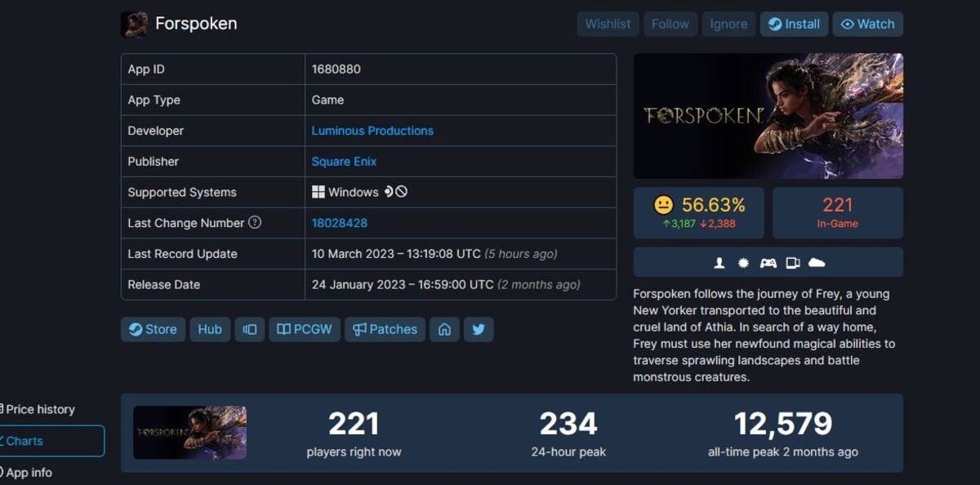This screenshot has width=980, height=485.
Task: Open the Luminous Productions developer link
Action: [372, 131]
